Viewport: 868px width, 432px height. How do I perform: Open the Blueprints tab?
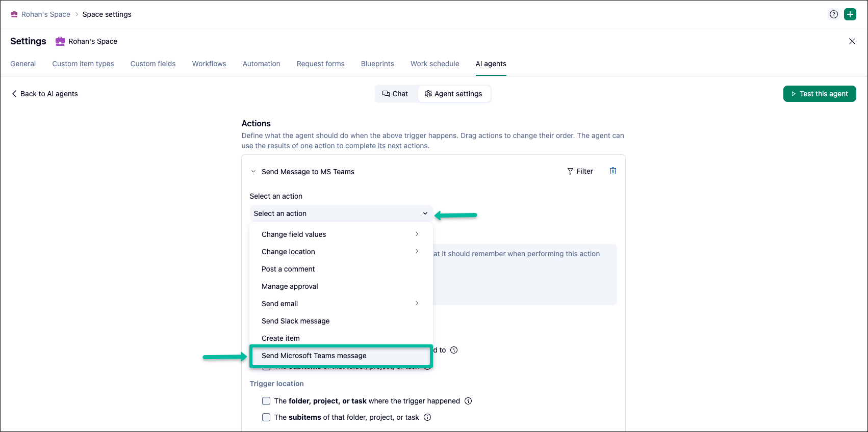[x=377, y=64]
